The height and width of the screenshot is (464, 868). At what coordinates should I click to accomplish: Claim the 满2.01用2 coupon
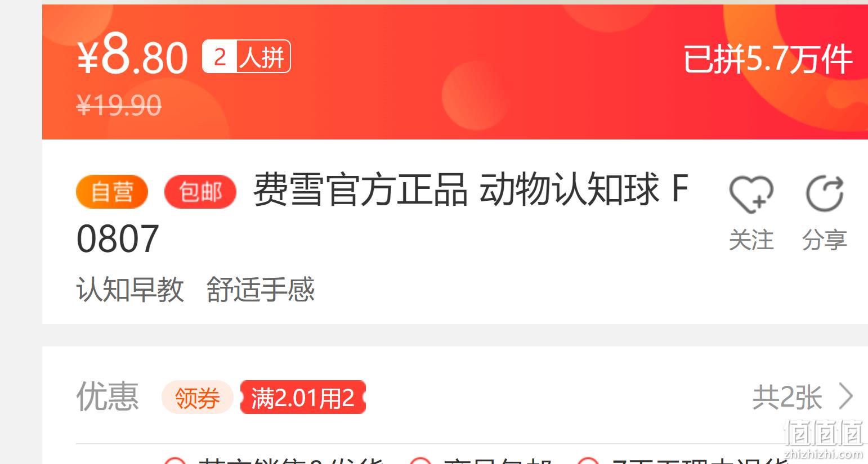coord(303,398)
